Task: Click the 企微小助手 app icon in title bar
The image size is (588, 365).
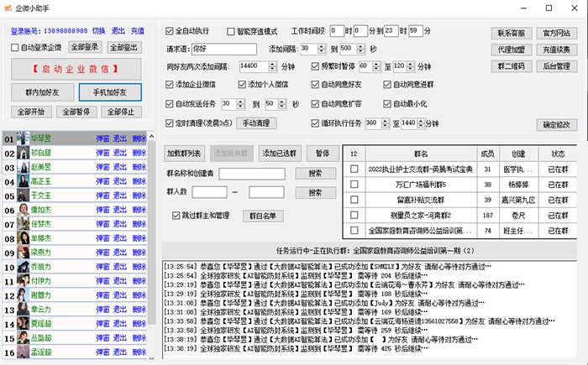Action: pyautogui.click(x=8, y=8)
